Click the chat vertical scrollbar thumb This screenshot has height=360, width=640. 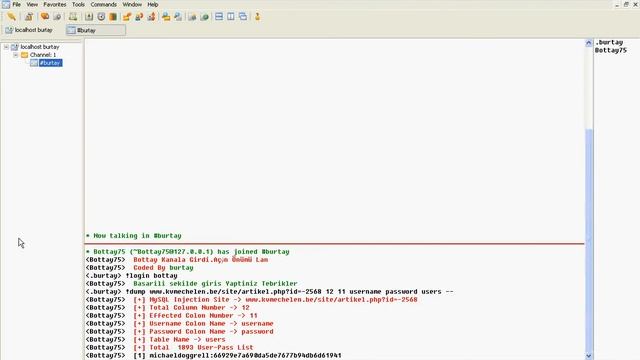589,240
